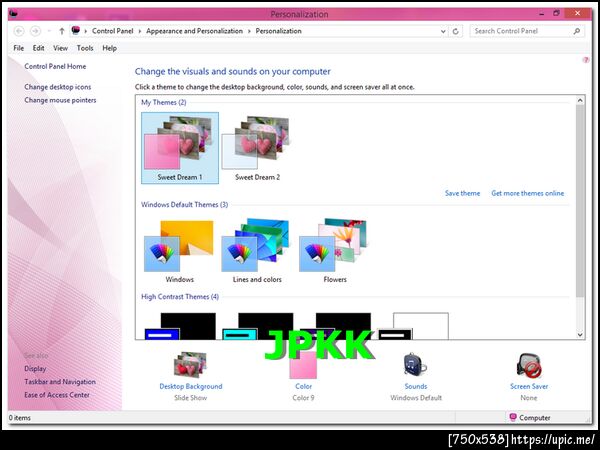Screen dimensions: 600x450
Task: Open Taskbar and Navigation link
Action: [60, 382]
